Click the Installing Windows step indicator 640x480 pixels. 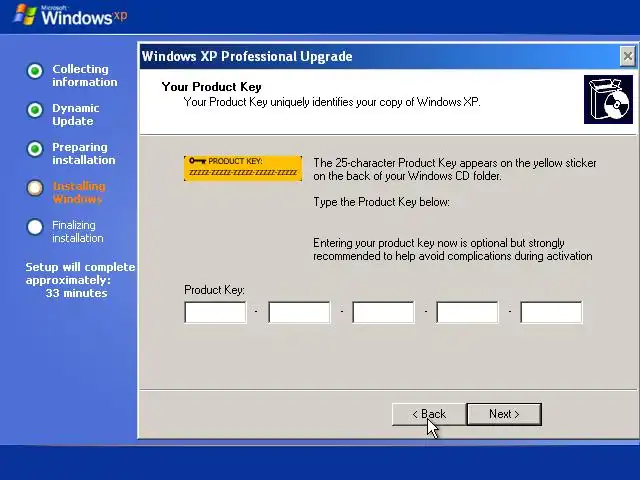35,188
